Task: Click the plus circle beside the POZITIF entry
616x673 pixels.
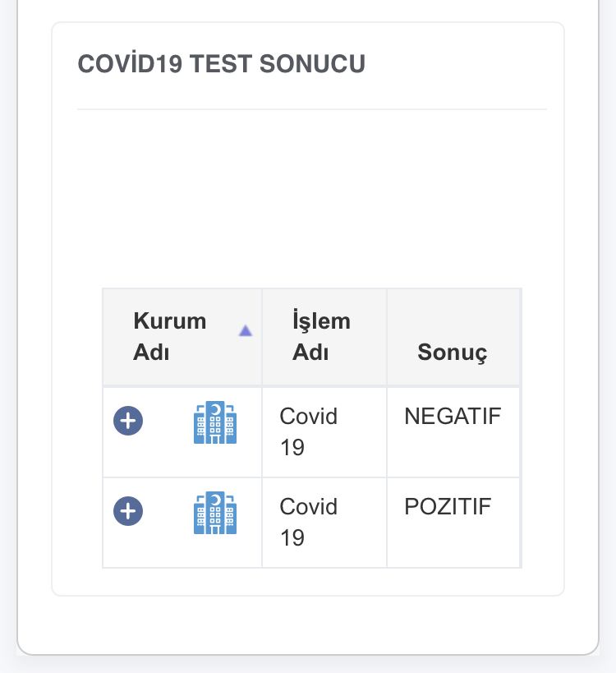Action: (128, 511)
